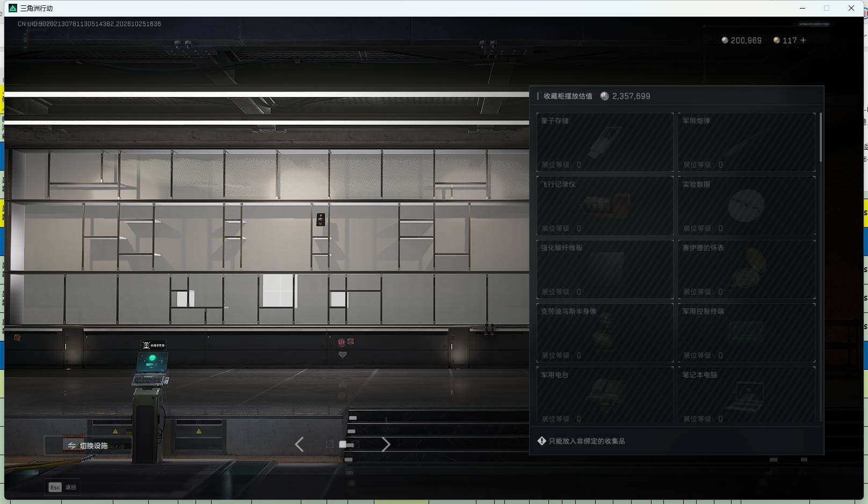Click the 切换设施 switch facility button
Screen dimensions: 868x504
coord(88,445)
